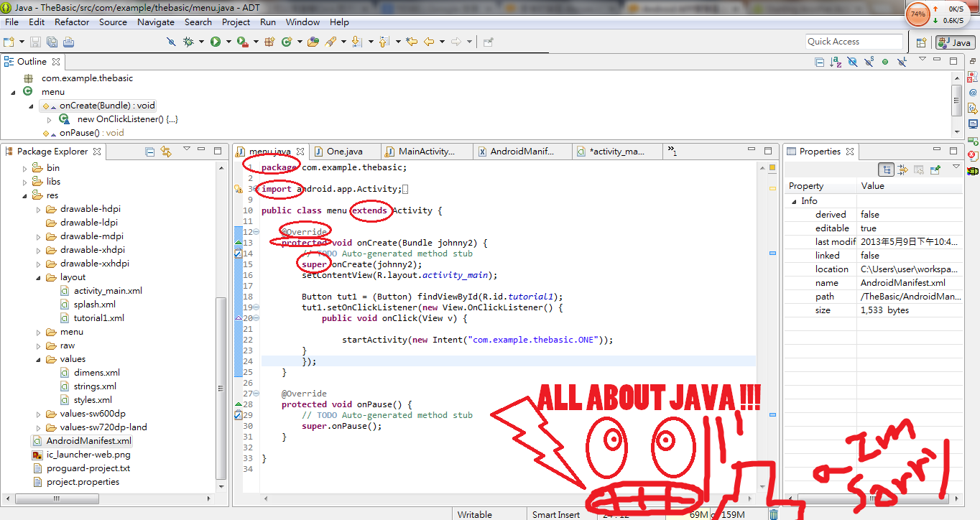Screen dimensions: 980x520
Task: Click the Skip All Breakpoints icon
Action: click(171, 42)
